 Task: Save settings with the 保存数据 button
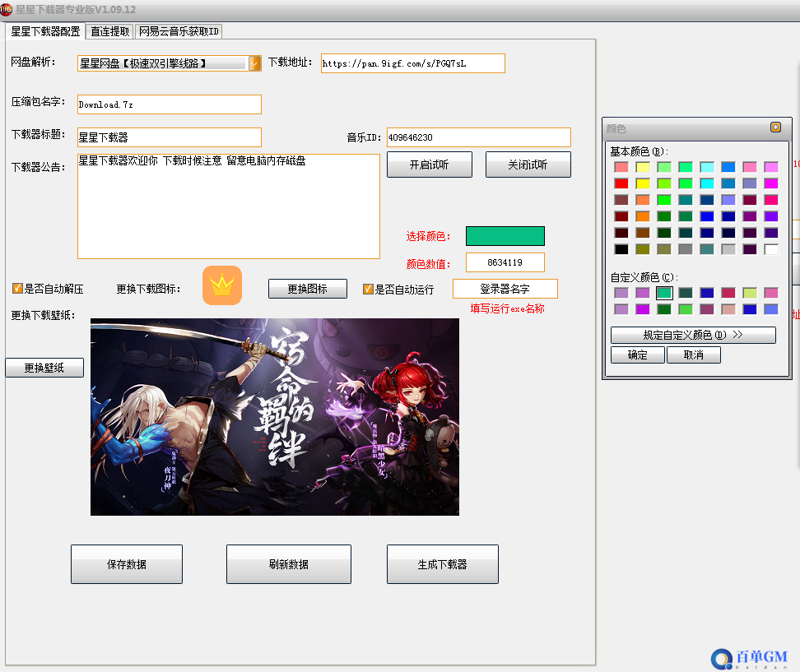point(127,564)
